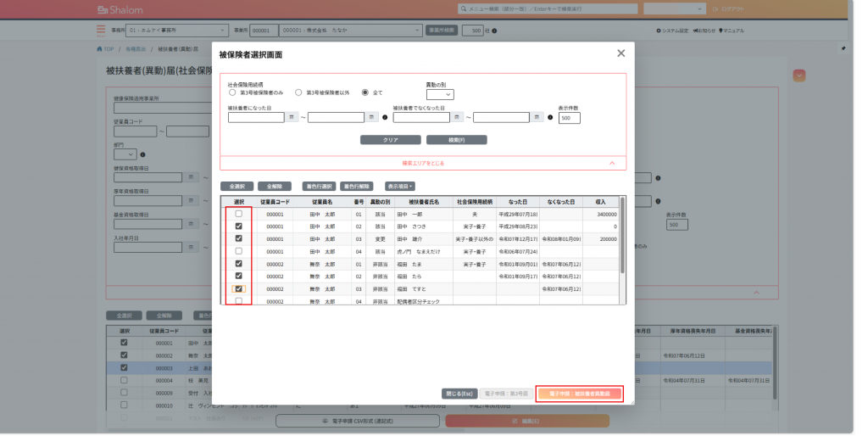Open calendar for first 被扶養者でなくなった日 field

point(457,117)
